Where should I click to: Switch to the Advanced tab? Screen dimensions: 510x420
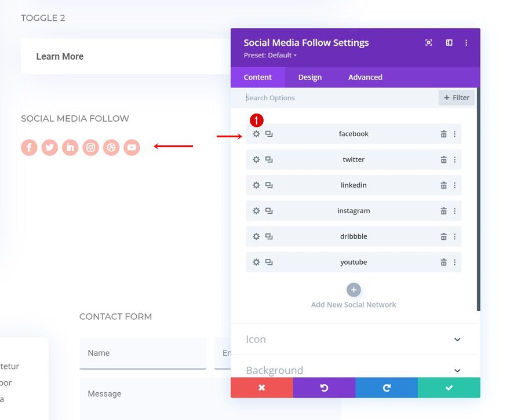click(365, 78)
